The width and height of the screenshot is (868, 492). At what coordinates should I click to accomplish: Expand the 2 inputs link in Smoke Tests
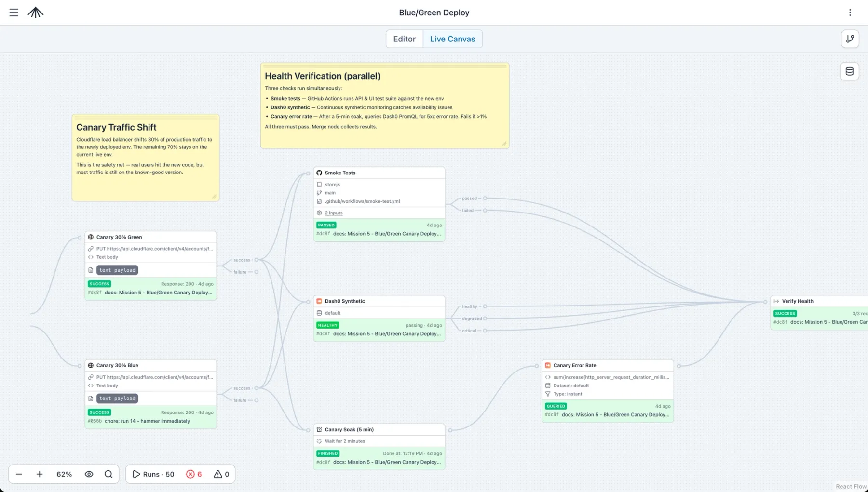point(334,213)
